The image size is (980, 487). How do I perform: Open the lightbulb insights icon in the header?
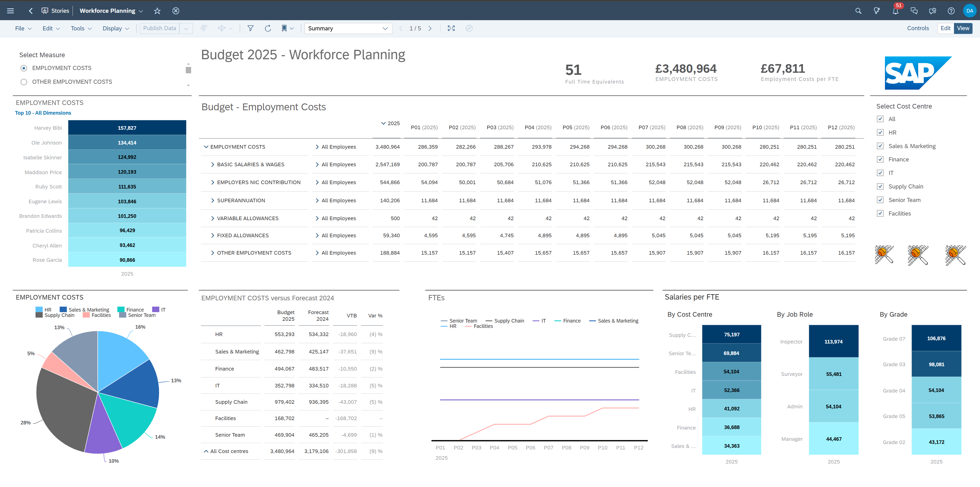[877, 11]
